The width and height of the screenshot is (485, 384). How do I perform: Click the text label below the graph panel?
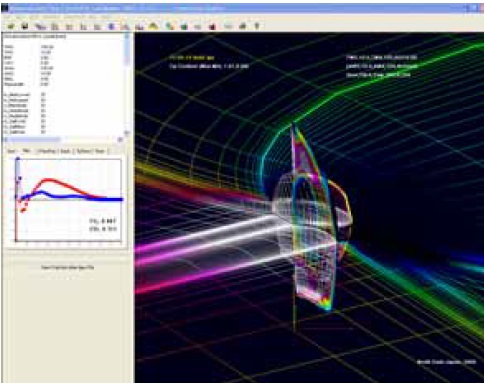click(x=68, y=267)
